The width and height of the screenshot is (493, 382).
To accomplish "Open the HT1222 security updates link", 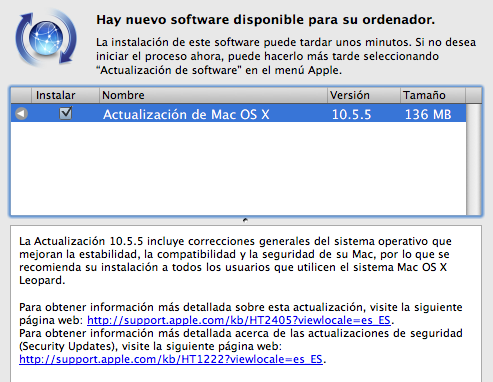I will tap(171, 359).
